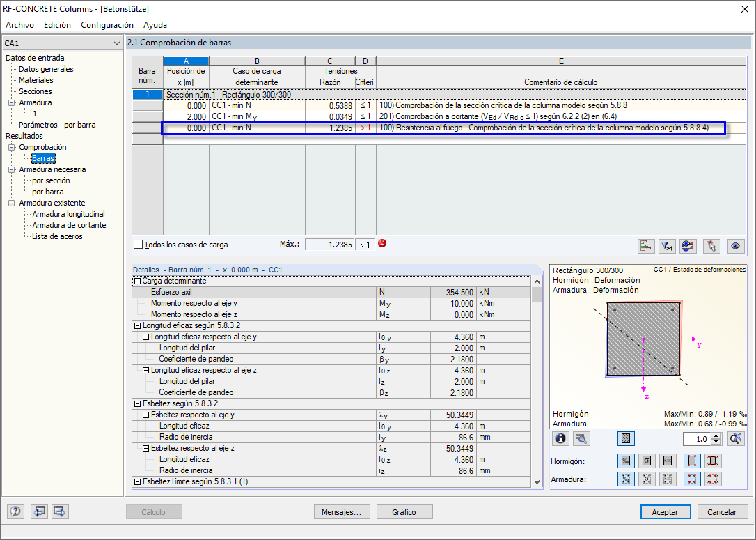Open the Archivo menu

[x=19, y=25]
